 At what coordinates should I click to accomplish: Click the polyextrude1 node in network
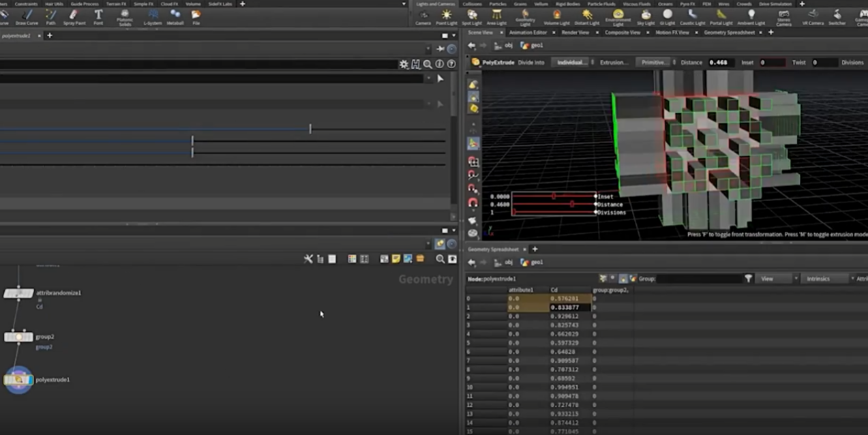pos(18,380)
